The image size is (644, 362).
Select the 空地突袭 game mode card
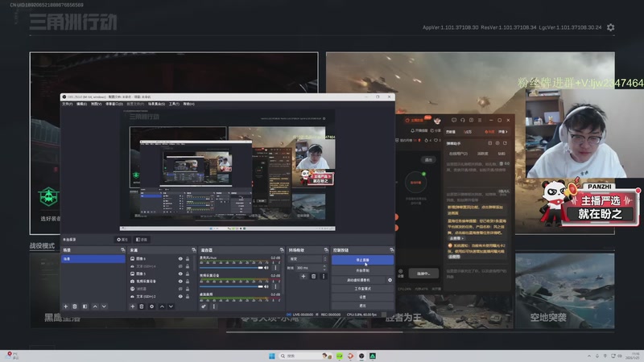tap(565, 290)
